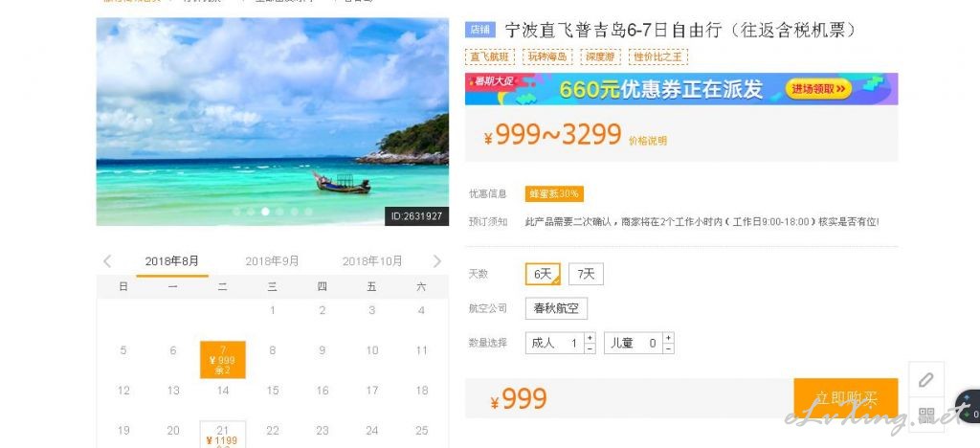Image resolution: width=980 pixels, height=448 pixels.
Task: Open the 价格说明 price explanation link
Action: [x=648, y=142]
